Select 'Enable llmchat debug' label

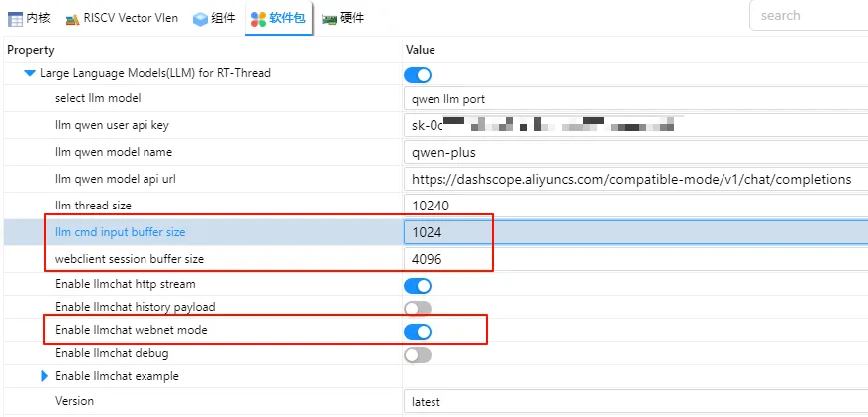point(112,353)
